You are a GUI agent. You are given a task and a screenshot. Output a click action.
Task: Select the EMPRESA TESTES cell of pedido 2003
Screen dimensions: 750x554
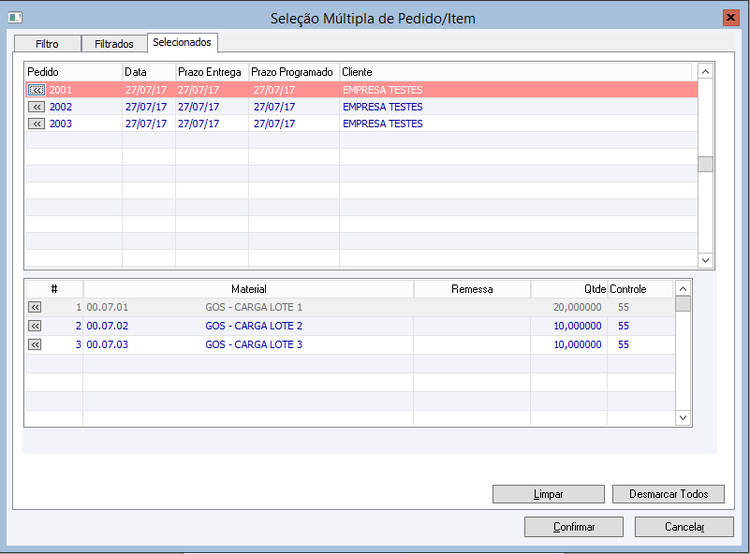[x=383, y=124]
